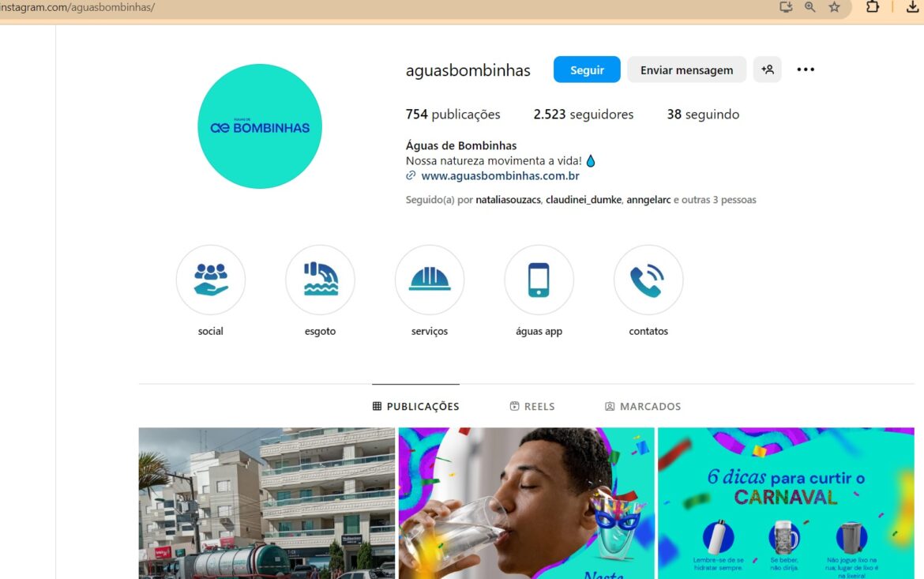This screenshot has height=579, width=924.
Task: Visit www.aguasbombinhas.com.br link
Action: 501,175
